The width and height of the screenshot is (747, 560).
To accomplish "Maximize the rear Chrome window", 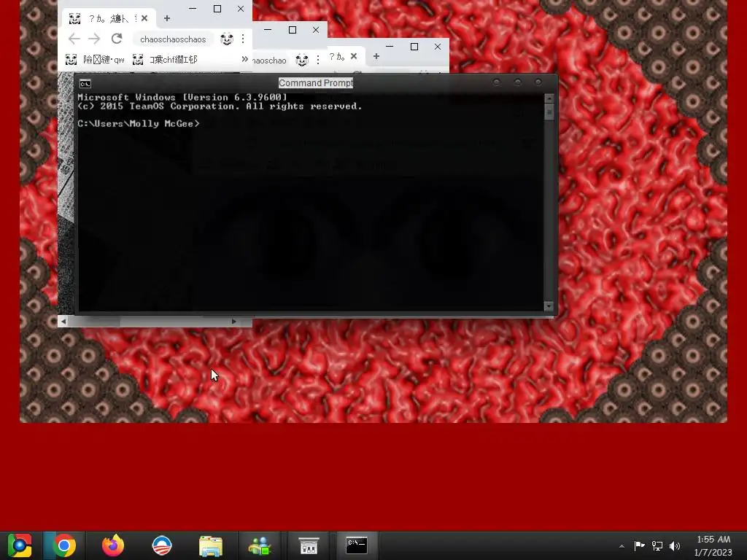I will 414,47.
